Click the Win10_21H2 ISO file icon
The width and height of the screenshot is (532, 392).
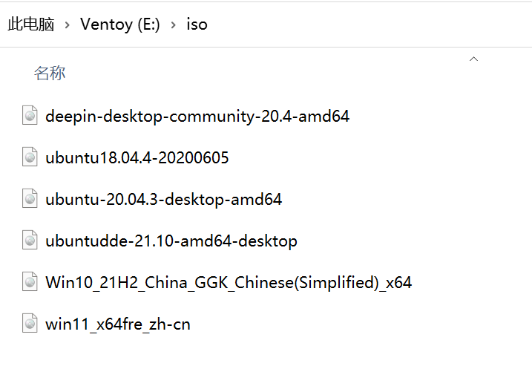coord(30,281)
